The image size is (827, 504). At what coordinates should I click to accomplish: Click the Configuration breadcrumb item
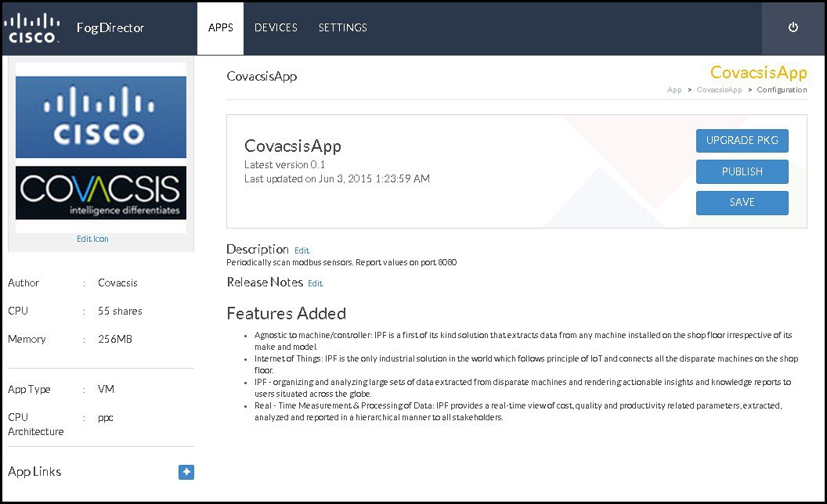(x=782, y=90)
